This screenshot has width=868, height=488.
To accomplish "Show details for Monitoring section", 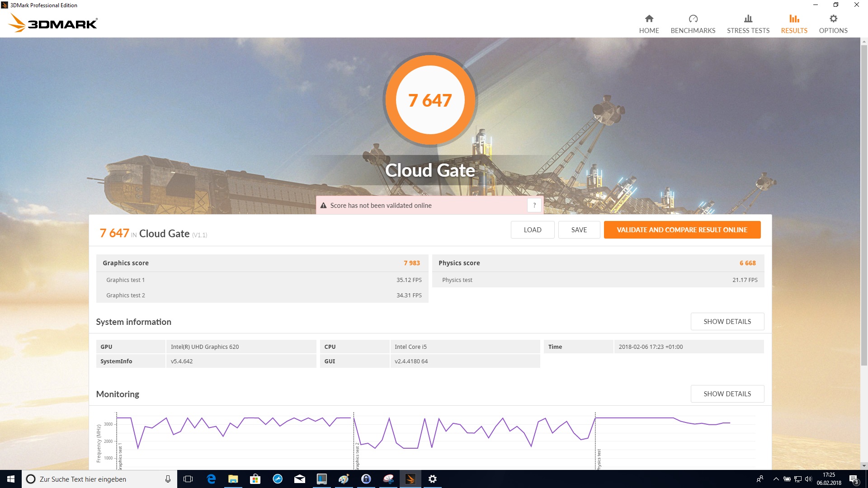I will click(727, 394).
